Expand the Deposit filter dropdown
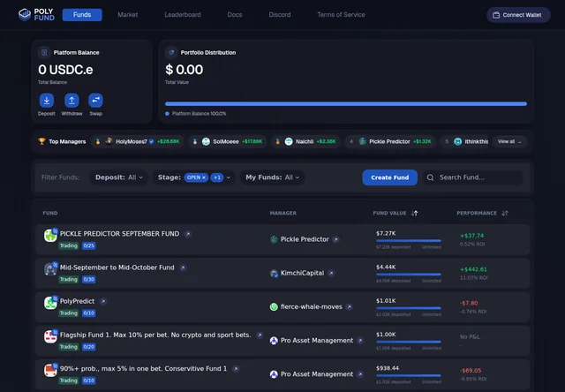This screenshot has height=392, width=565. click(119, 177)
